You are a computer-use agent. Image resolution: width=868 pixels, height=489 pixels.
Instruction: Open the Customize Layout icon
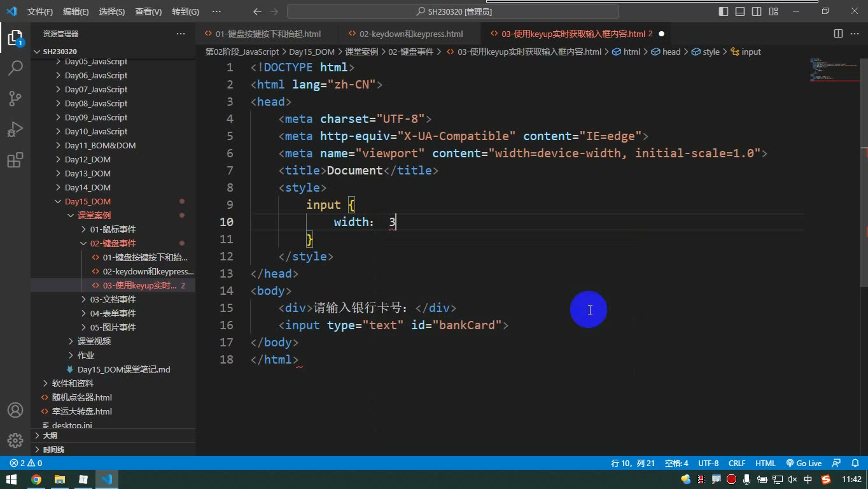pos(773,11)
